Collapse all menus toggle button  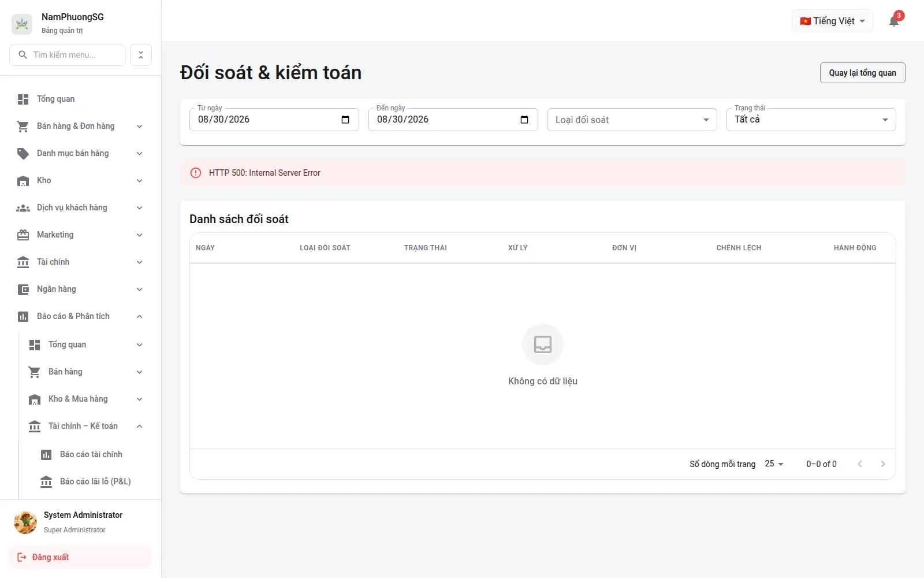pos(141,55)
